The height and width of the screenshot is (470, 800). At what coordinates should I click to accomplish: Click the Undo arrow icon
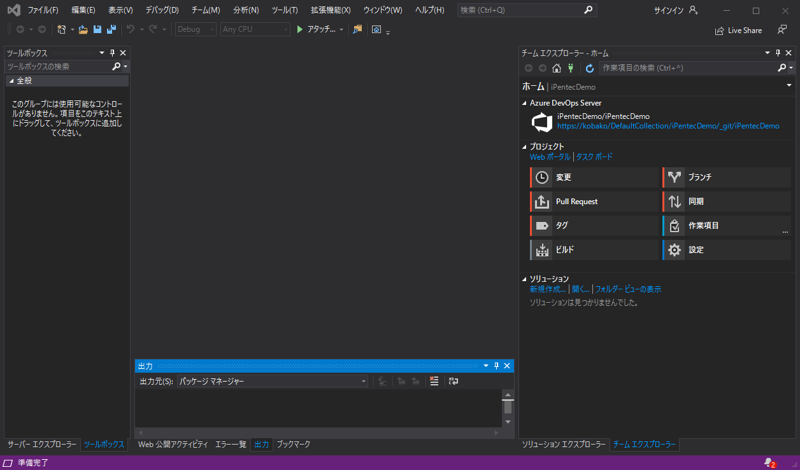coord(131,30)
